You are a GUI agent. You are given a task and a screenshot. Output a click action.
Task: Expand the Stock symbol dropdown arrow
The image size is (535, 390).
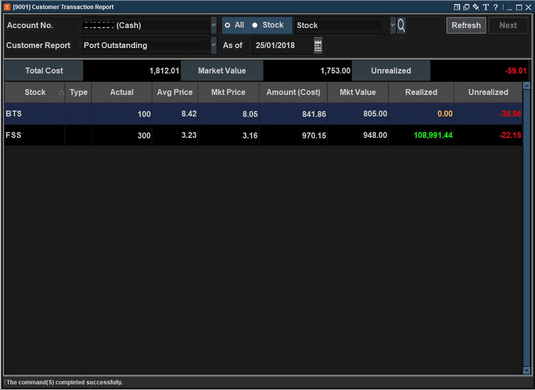[x=393, y=25]
